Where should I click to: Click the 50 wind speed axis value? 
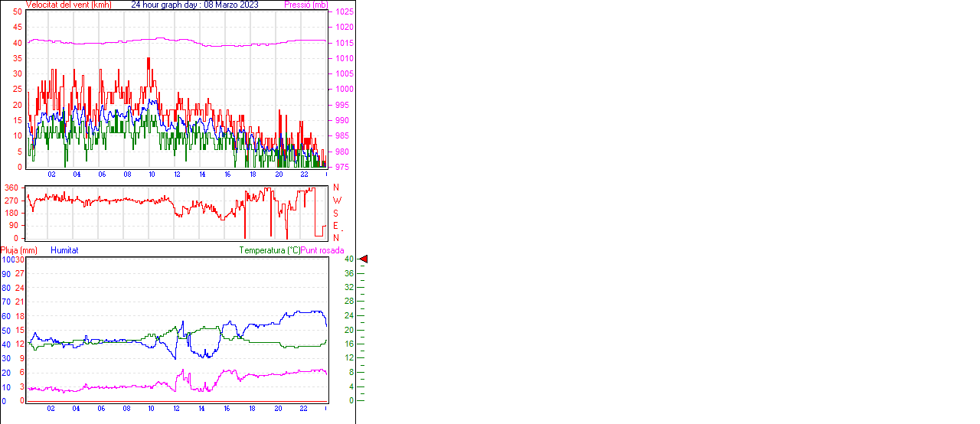click(x=18, y=12)
